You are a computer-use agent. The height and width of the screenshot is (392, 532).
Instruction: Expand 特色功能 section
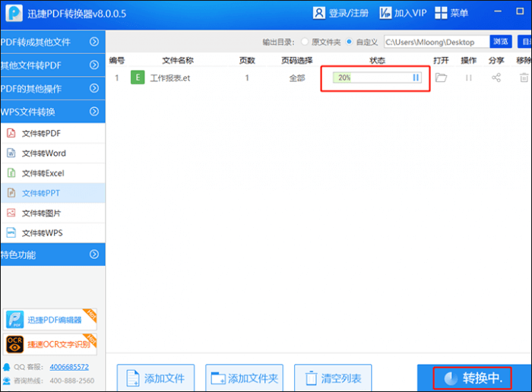(52, 254)
